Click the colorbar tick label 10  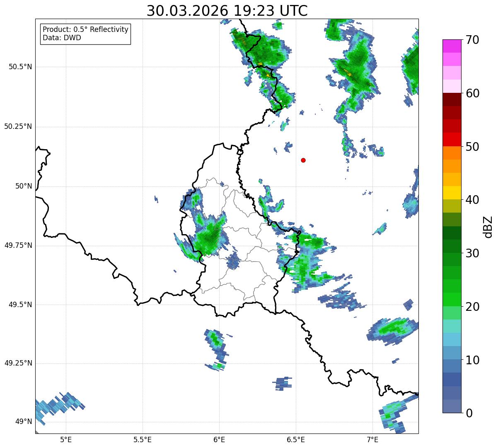point(472,360)
